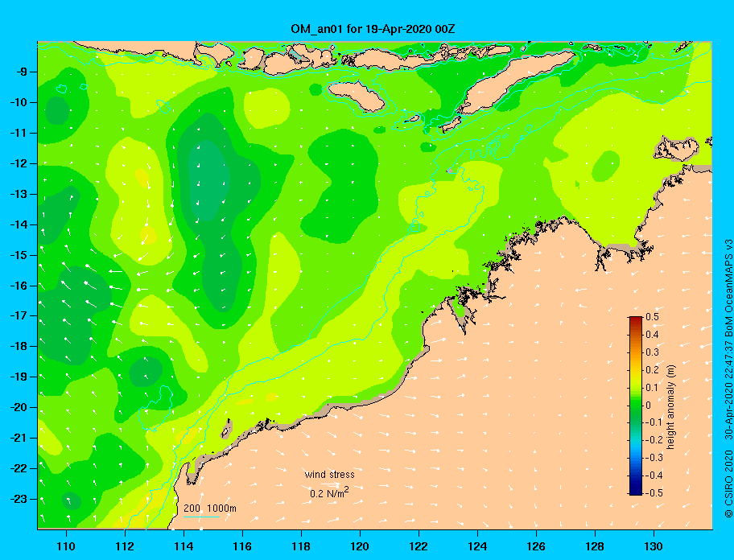The height and width of the screenshot is (560, 734).
Task: Click latitude label '-21'
Action: coord(19,438)
